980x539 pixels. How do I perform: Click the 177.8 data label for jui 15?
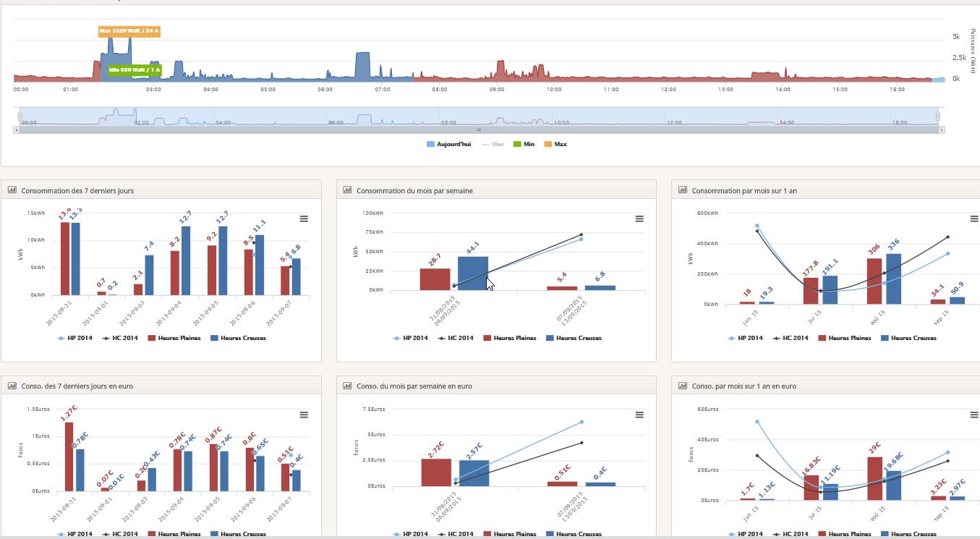811,267
